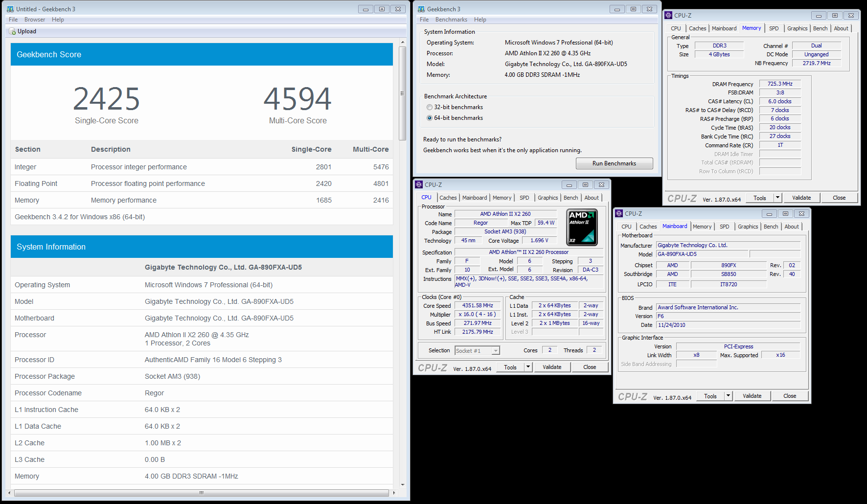Click scroll down arrow in Geekbench results
The image size is (867, 504).
coord(402,484)
